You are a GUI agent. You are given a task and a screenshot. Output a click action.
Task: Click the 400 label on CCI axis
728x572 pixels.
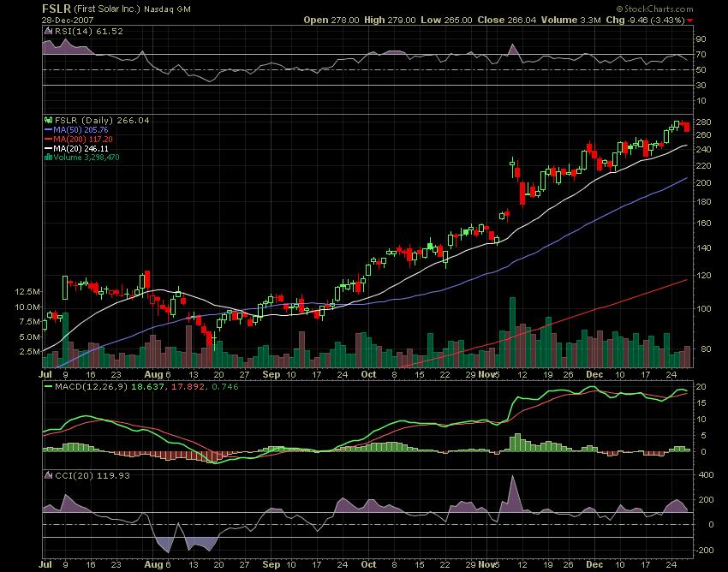coord(707,475)
